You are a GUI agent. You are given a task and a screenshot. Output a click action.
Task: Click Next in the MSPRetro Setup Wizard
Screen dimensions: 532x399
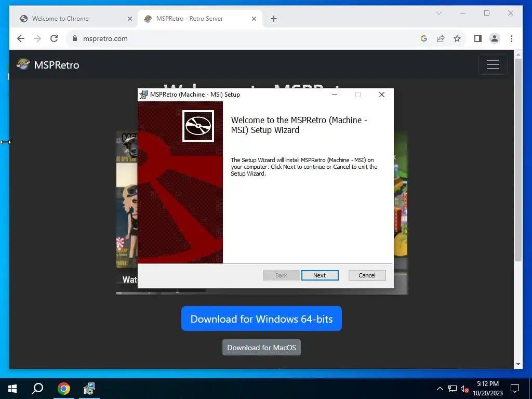pyautogui.click(x=320, y=275)
